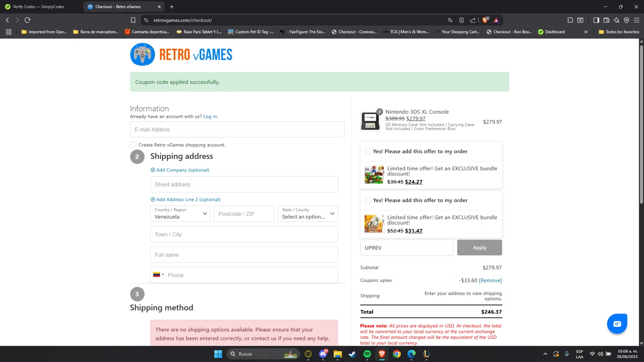Launch Spotify from taskbar
The width and height of the screenshot is (644, 362).
[x=367, y=354]
